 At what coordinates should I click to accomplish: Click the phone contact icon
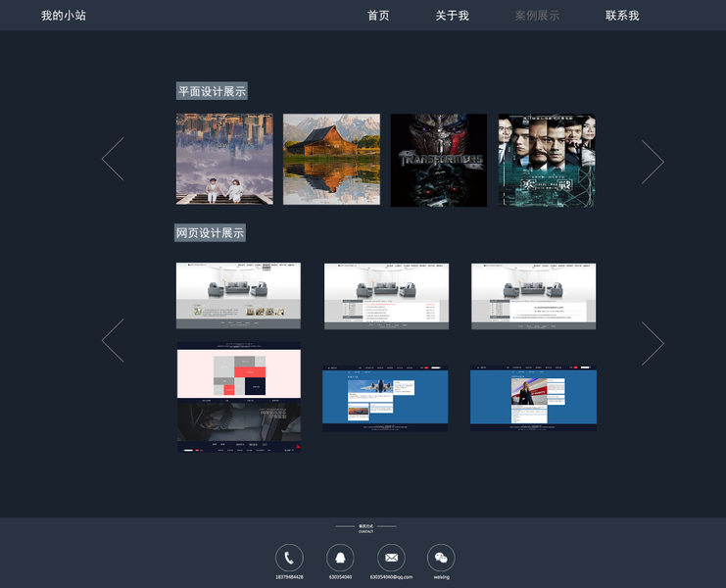(x=289, y=558)
